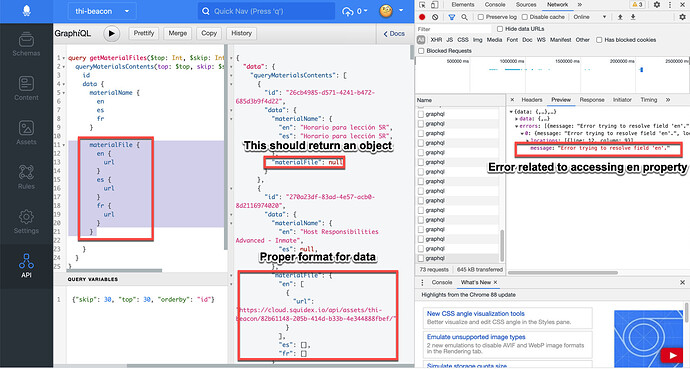Click the DevTools inspect element icon
The width and height of the screenshot is (690, 369).
click(x=422, y=5)
